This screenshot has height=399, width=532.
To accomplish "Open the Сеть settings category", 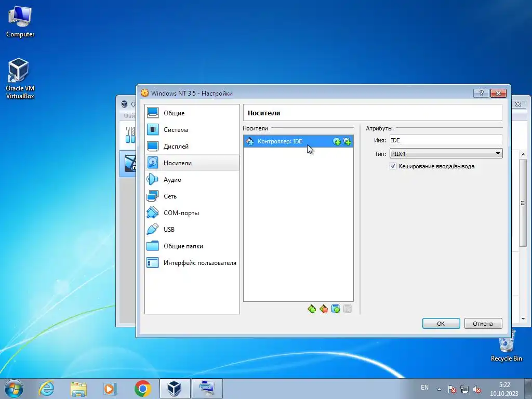I will (192, 196).
